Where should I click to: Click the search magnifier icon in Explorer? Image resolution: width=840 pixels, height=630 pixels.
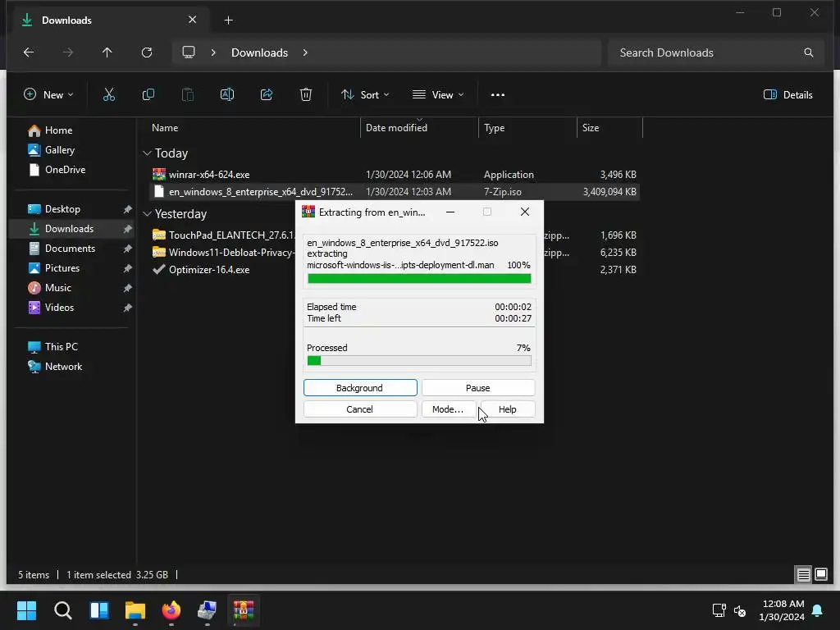pos(809,52)
